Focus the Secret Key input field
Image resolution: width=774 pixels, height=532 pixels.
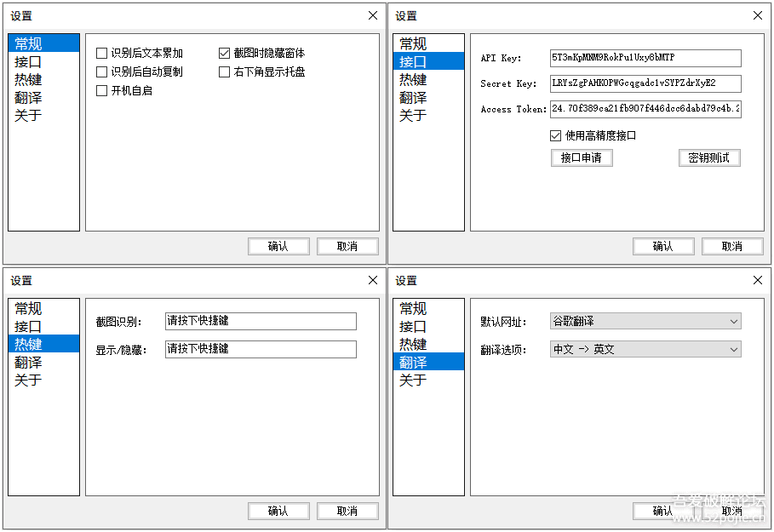click(x=645, y=83)
